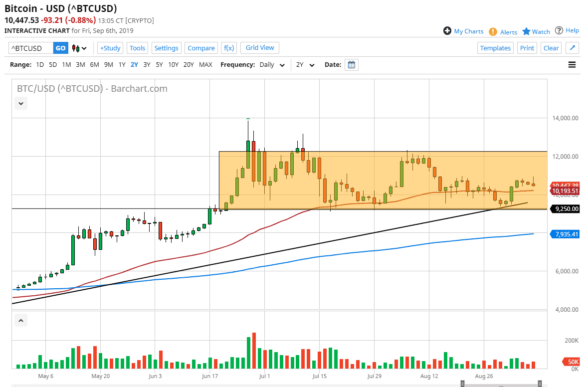Select the 1Y range

click(x=122, y=64)
